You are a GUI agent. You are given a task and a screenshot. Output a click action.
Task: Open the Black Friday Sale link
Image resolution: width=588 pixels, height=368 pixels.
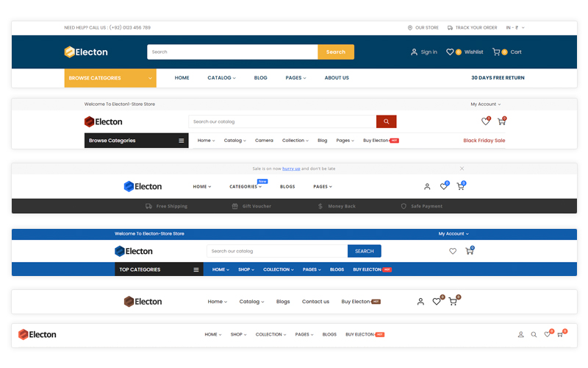[x=484, y=141]
